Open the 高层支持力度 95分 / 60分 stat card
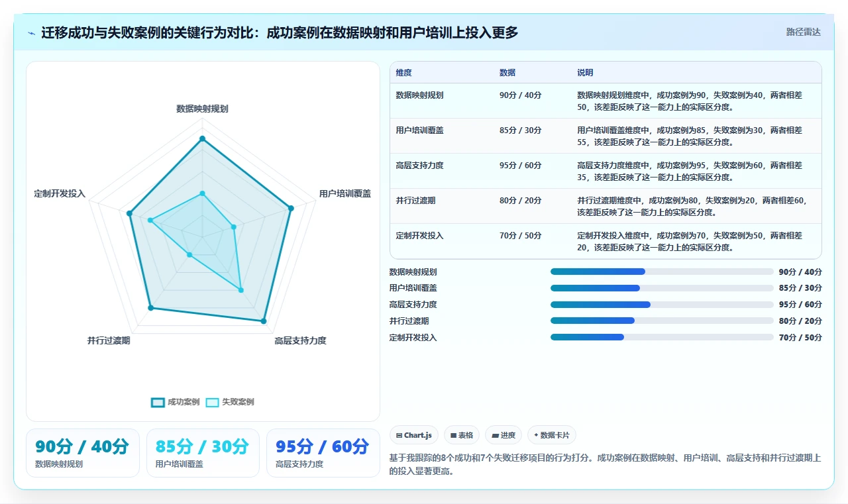 (x=323, y=453)
